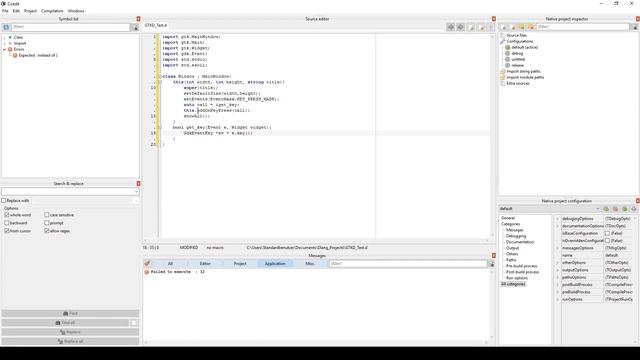Screen dimensions: 640x360
Task: Click the first project inspector toolbar icon
Action: pyautogui.click(x=504, y=27)
